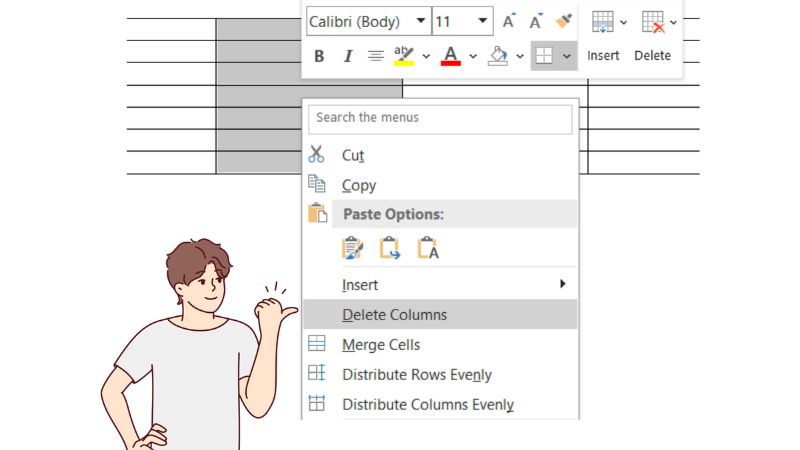Apply yellow text highlight color

404,56
